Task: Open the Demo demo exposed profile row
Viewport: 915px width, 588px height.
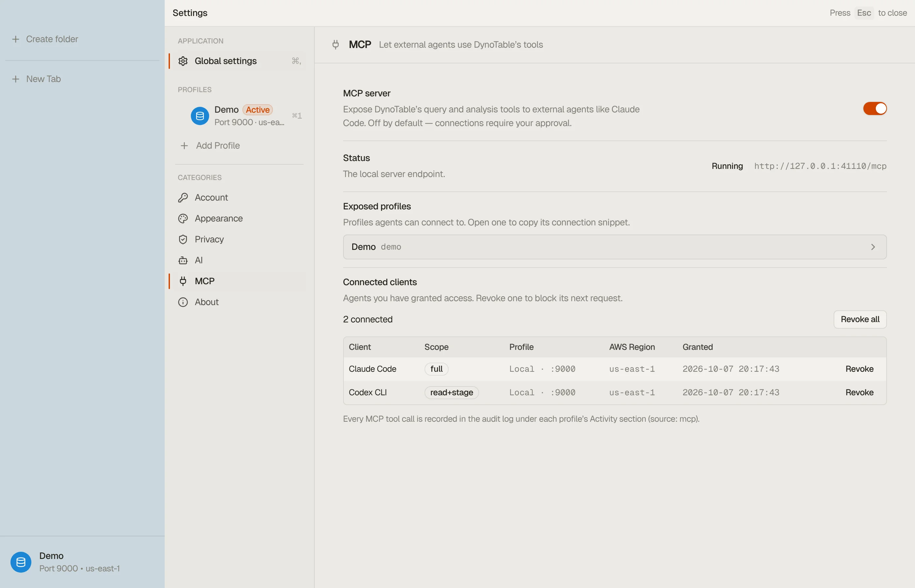Action: (x=614, y=247)
